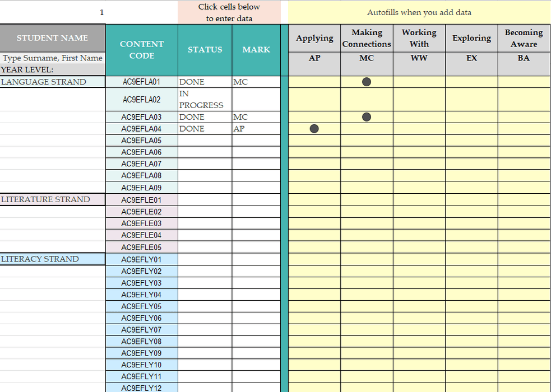
Task: Select the DONE status cell for AC9EFLA01
Action: [205, 82]
